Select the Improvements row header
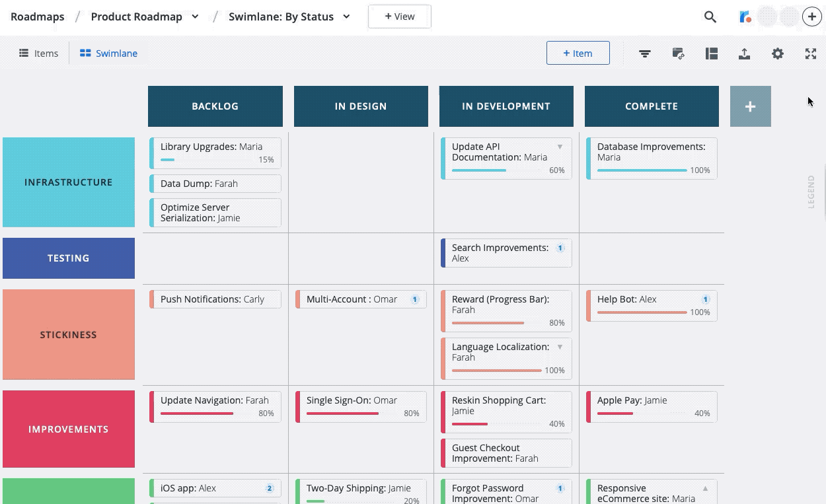Viewport: 826px width, 504px height. pos(69,429)
